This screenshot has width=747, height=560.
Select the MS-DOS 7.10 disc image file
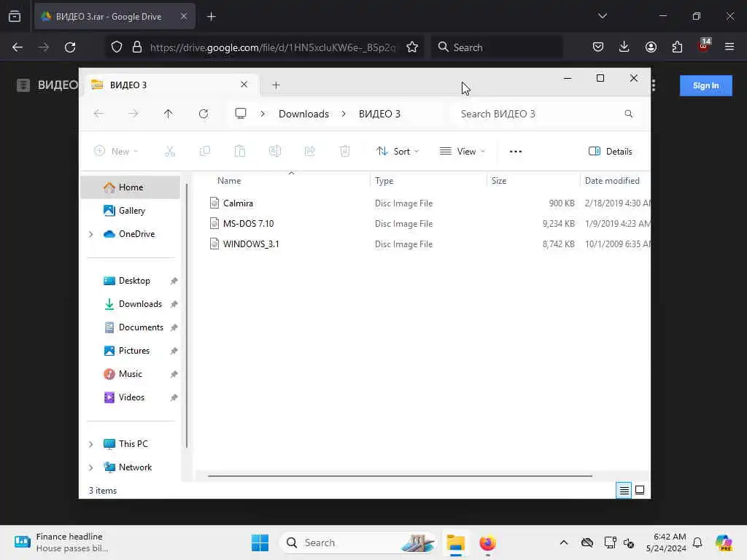click(248, 224)
